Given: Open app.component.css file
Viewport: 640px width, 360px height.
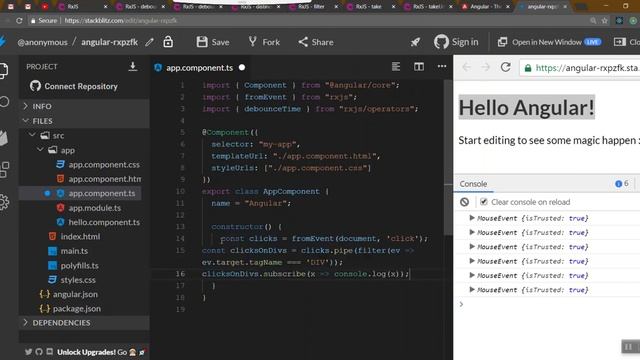Looking at the screenshot, I should [x=98, y=164].
